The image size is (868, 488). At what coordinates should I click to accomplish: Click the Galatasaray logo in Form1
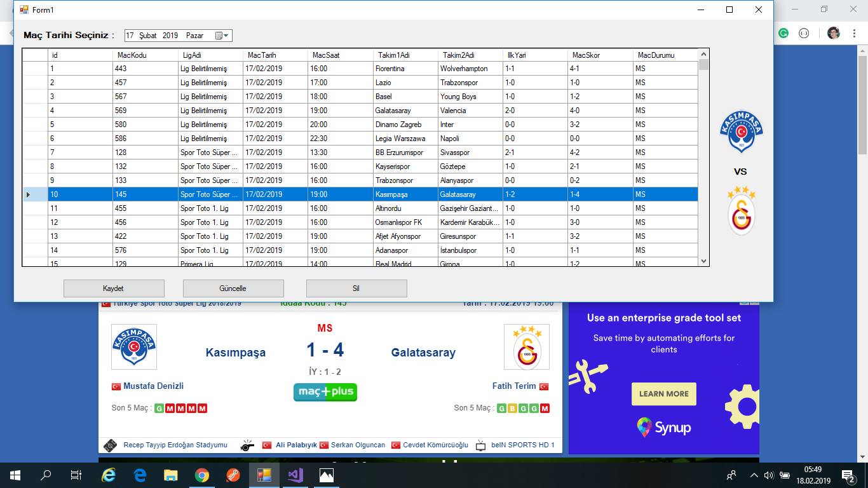pos(741,210)
